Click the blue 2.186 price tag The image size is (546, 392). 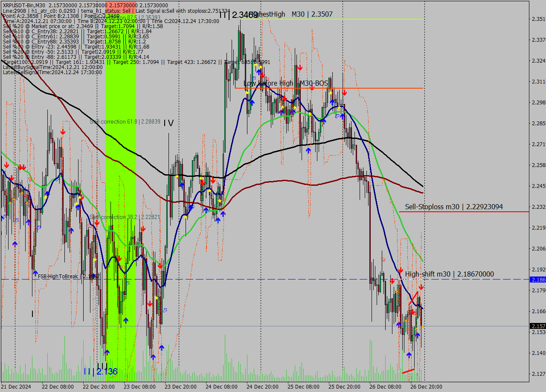tap(537, 280)
